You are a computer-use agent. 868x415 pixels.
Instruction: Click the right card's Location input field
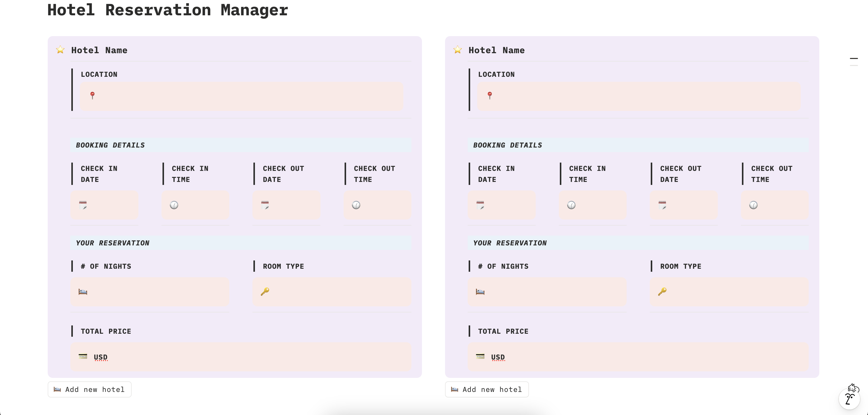pos(640,97)
